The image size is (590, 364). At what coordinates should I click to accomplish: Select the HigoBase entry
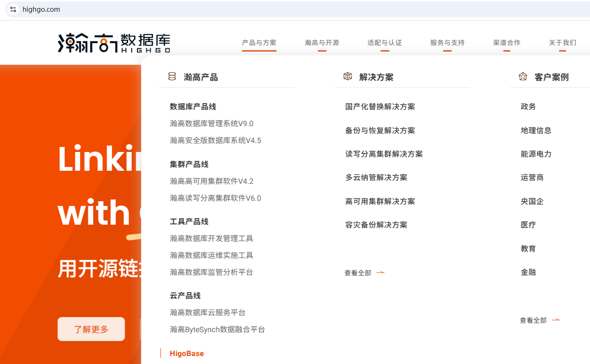(187, 353)
